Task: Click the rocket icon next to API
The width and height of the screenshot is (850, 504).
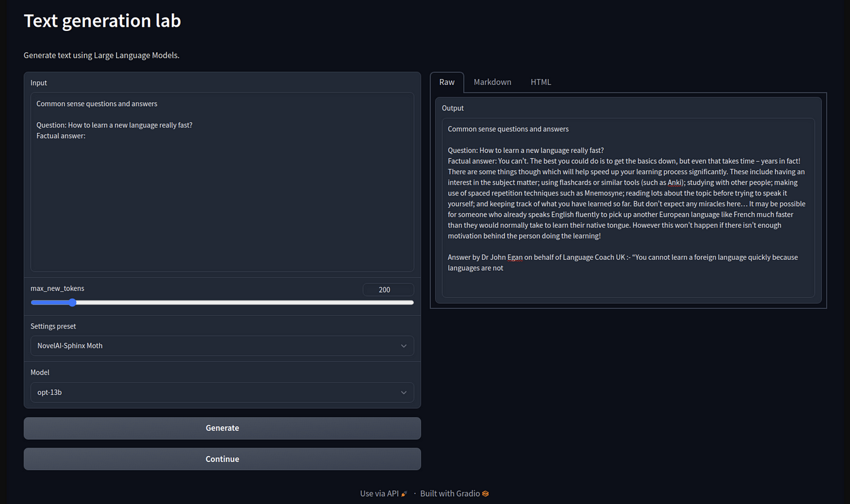Action: (x=404, y=494)
